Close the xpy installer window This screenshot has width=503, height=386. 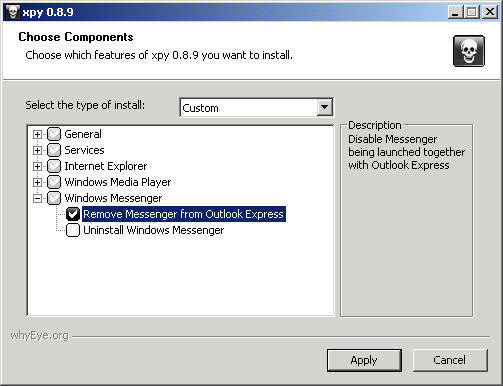[490, 12]
